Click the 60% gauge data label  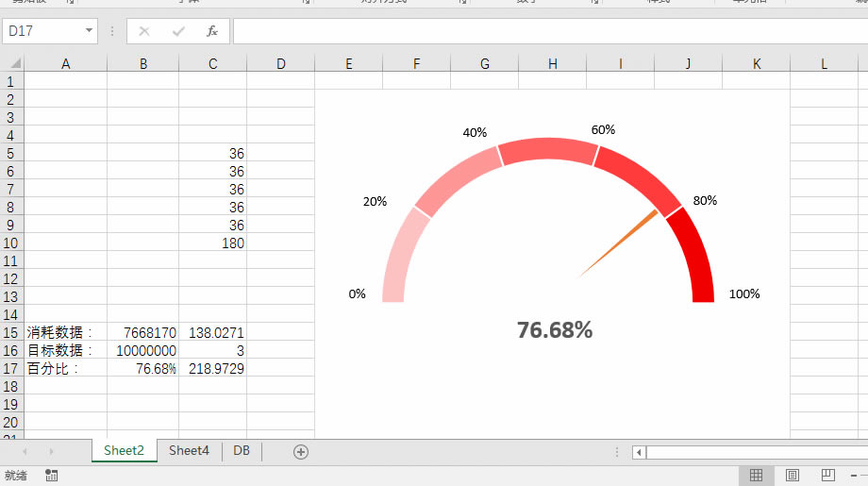[603, 129]
